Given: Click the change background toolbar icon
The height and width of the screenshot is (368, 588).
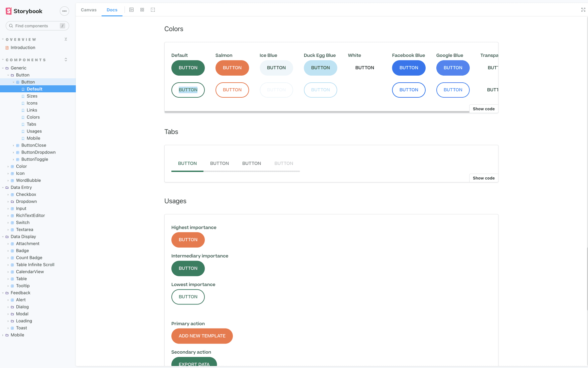Looking at the screenshot, I should 131,10.
